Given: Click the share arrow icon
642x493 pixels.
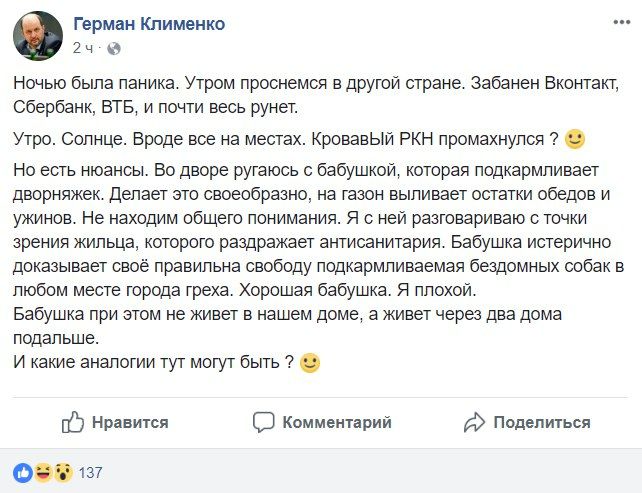Looking at the screenshot, I should tap(474, 422).
